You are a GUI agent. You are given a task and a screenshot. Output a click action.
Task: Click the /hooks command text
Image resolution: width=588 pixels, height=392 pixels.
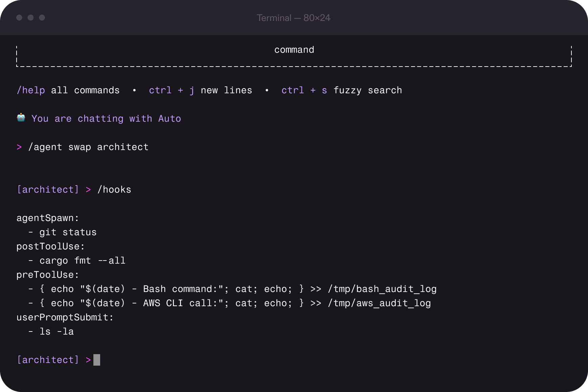pos(114,190)
